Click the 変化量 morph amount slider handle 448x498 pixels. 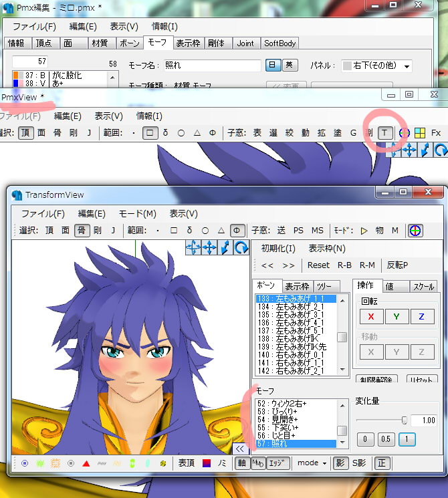404,420
